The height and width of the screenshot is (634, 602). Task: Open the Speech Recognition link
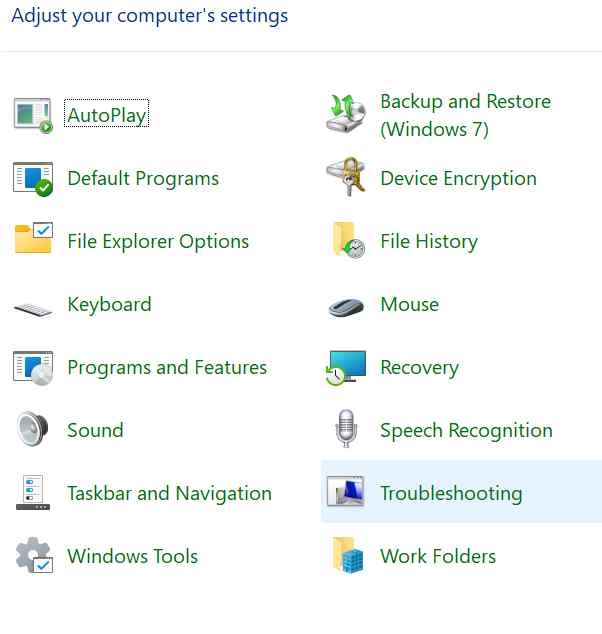point(466,430)
